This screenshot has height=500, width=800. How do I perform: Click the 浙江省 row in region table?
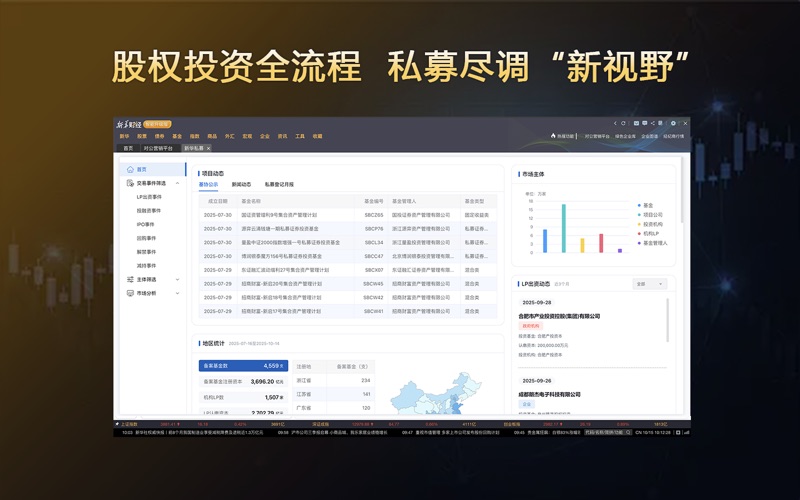click(334, 381)
